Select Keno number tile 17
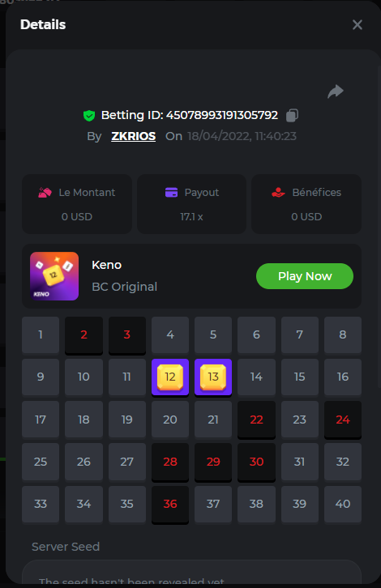 pyautogui.click(x=41, y=420)
